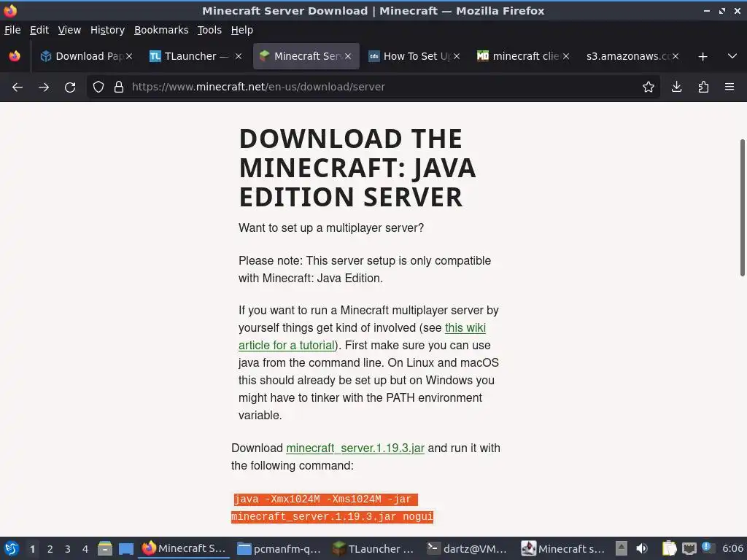Screen dimensions: 747x560
Task: Reload the current page
Action: point(70,87)
